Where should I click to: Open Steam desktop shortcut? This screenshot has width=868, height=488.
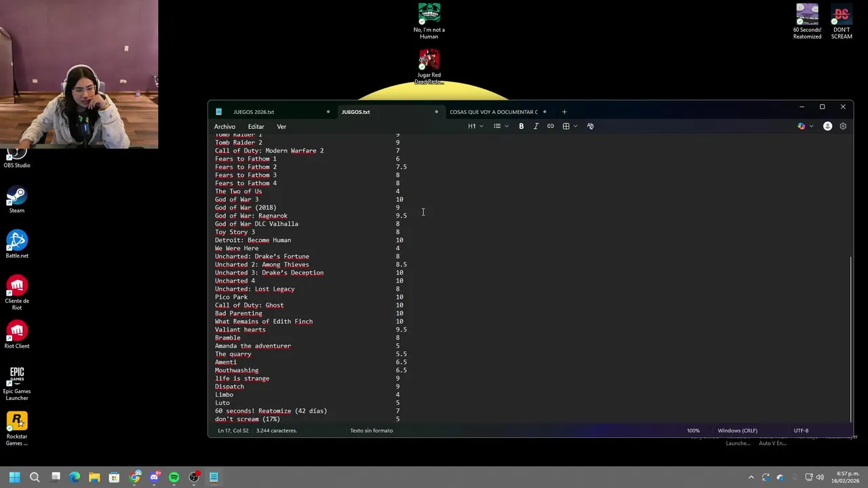tap(17, 201)
